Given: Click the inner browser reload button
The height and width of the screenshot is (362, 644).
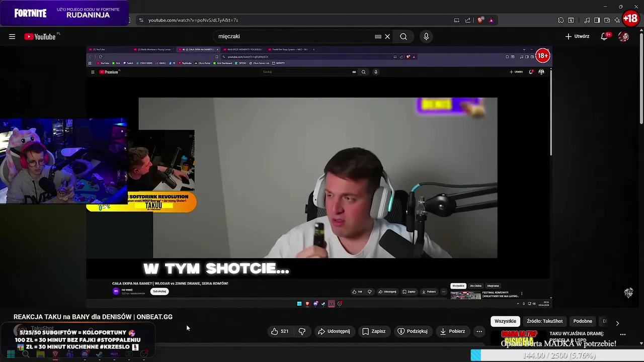Looking at the screenshot, I should click(101, 57).
